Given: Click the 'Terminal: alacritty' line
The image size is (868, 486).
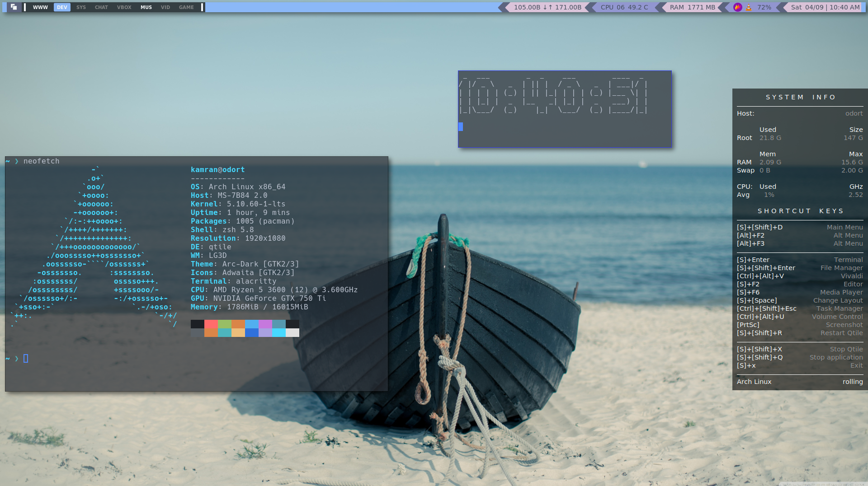Looking at the screenshot, I should [x=234, y=281].
